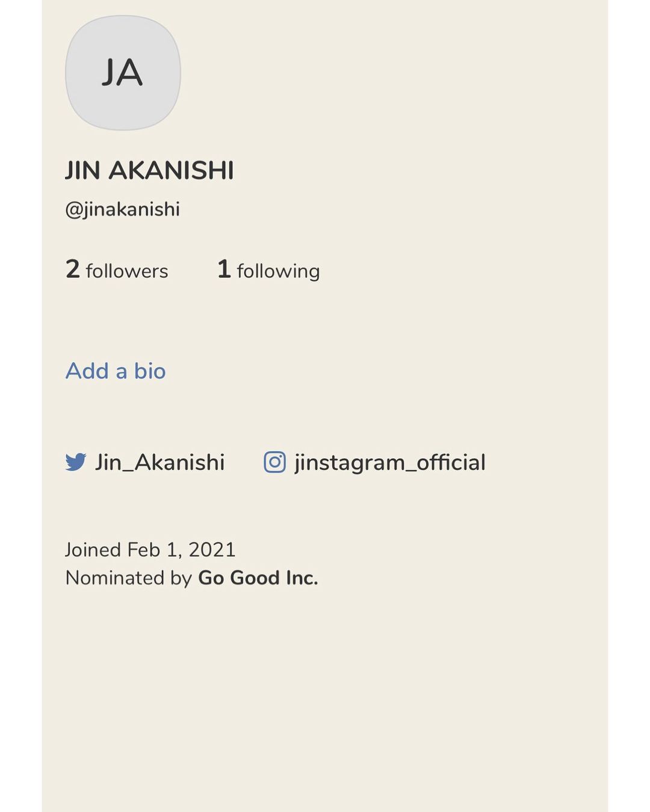Click the Twitter bird icon
Screen dimensions: 650x812
tap(76, 462)
